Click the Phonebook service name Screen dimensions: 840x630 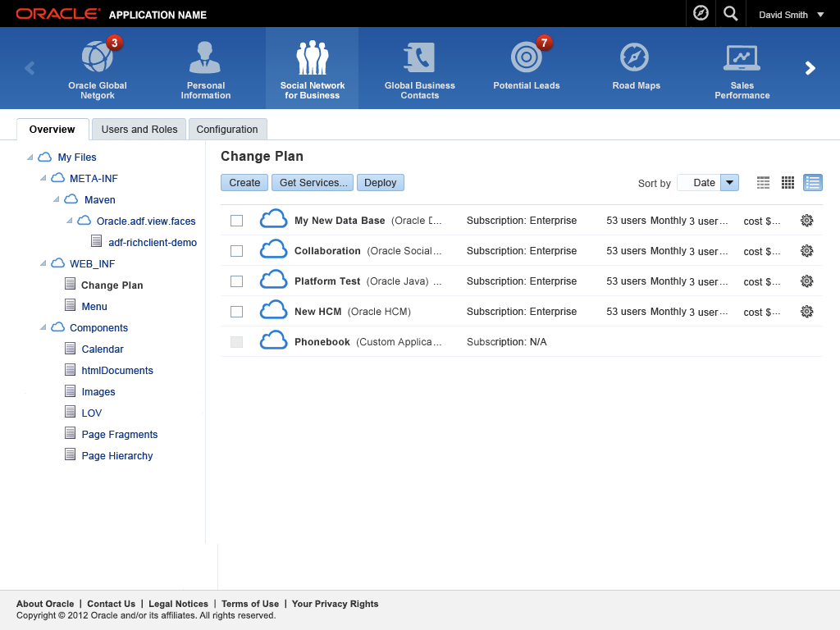point(322,342)
